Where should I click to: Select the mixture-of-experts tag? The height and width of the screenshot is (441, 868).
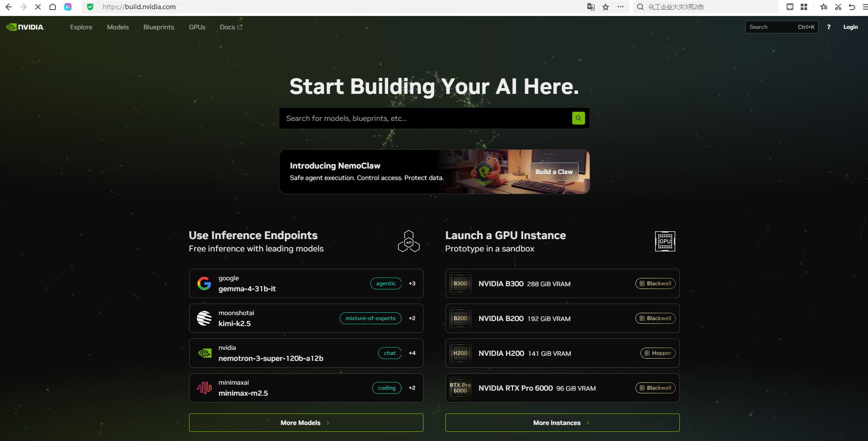click(370, 318)
